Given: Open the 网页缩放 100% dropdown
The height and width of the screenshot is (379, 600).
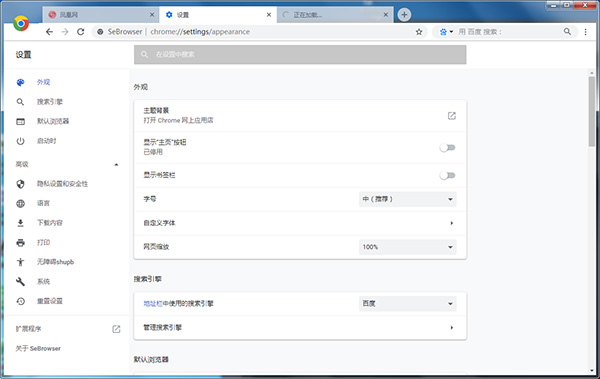Looking at the screenshot, I should coord(408,247).
